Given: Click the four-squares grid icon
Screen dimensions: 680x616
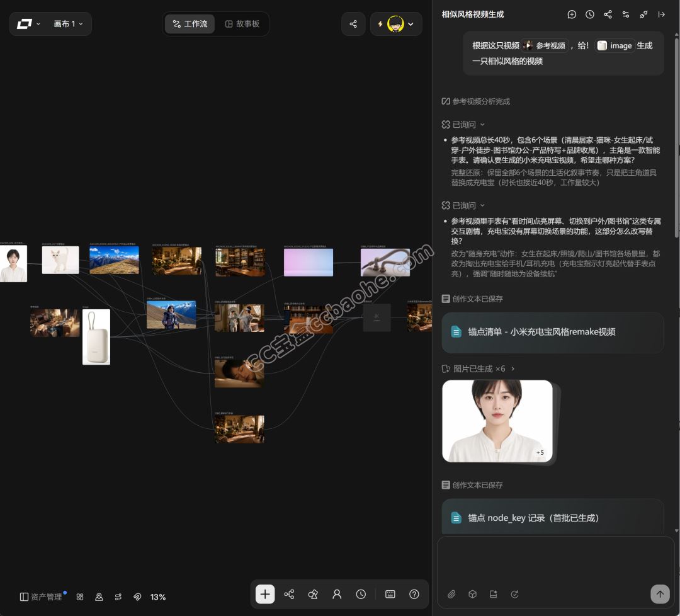Looking at the screenshot, I should point(80,597).
